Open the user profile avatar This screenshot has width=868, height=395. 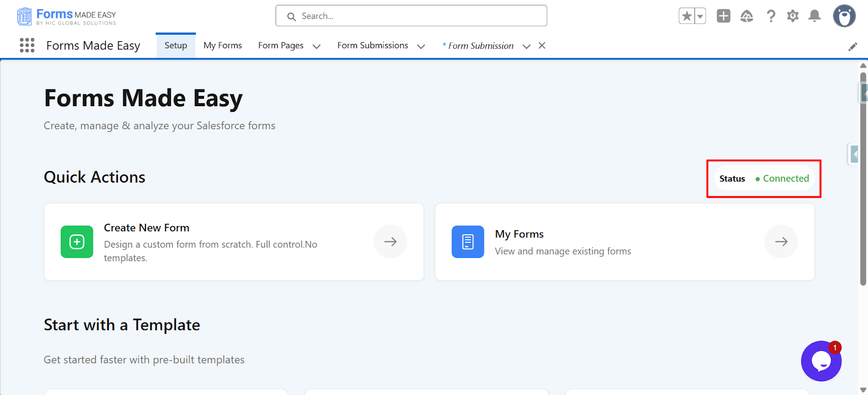point(844,16)
